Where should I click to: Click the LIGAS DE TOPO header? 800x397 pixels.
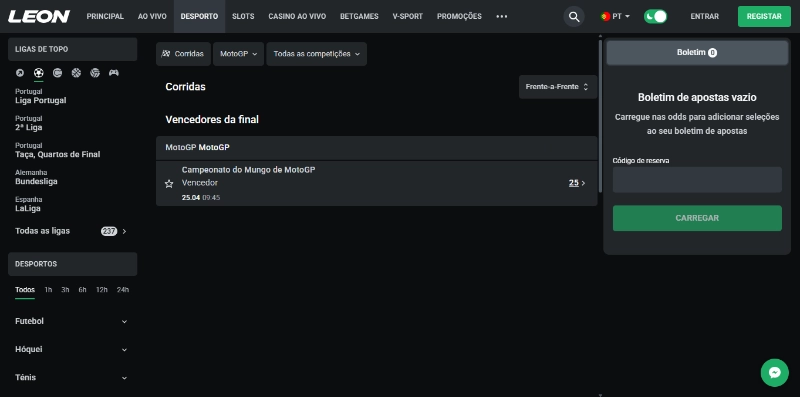tap(72, 49)
